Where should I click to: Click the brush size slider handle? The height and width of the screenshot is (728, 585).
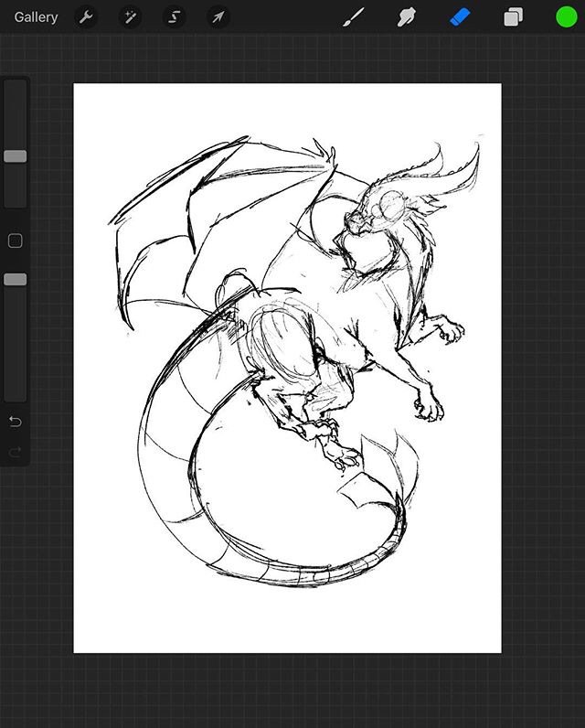pos(16,156)
